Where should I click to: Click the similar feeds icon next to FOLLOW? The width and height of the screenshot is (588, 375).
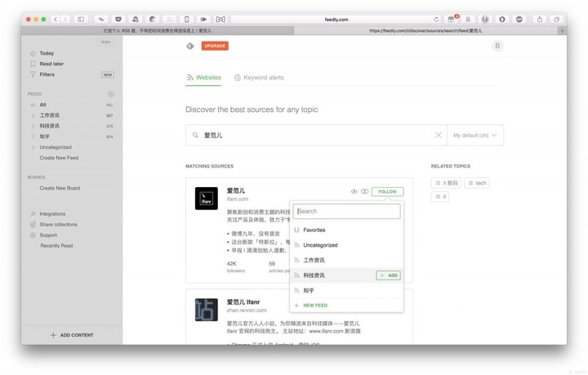(x=364, y=192)
